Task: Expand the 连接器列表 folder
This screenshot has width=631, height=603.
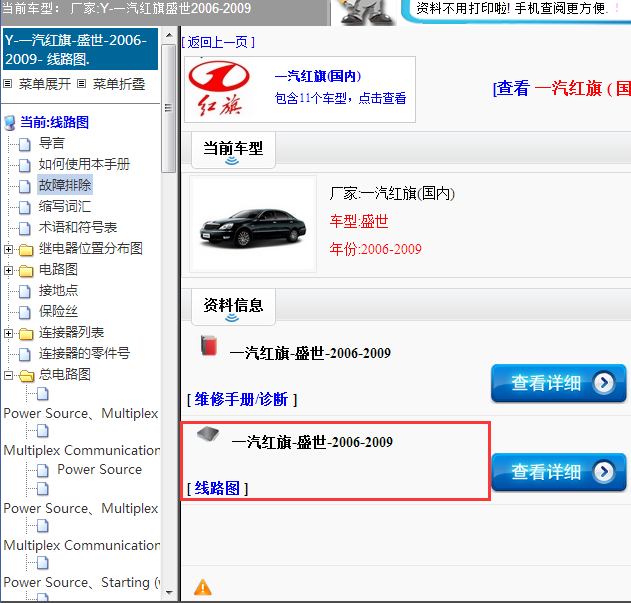Action: 8,334
